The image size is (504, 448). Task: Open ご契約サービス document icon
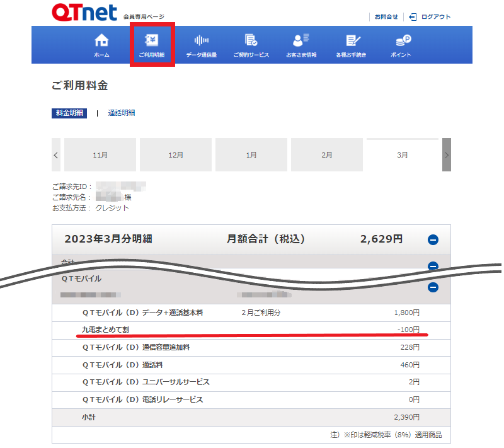click(251, 40)
